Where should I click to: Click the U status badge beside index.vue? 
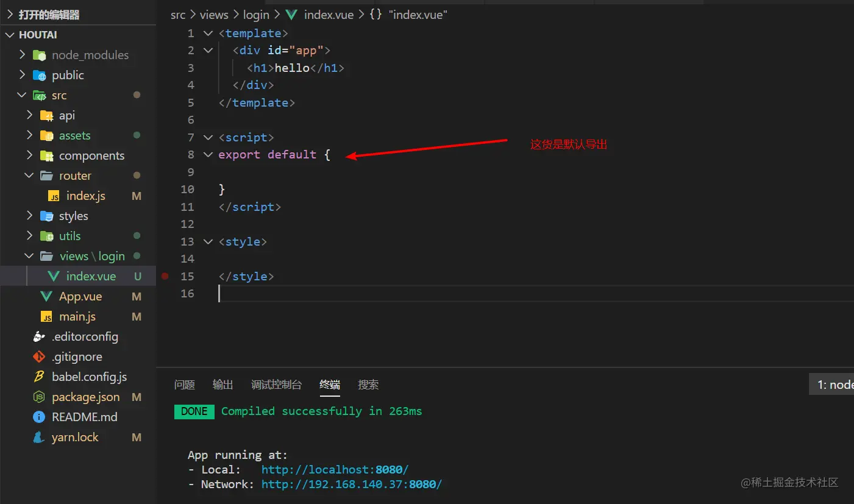pos(138,277)
